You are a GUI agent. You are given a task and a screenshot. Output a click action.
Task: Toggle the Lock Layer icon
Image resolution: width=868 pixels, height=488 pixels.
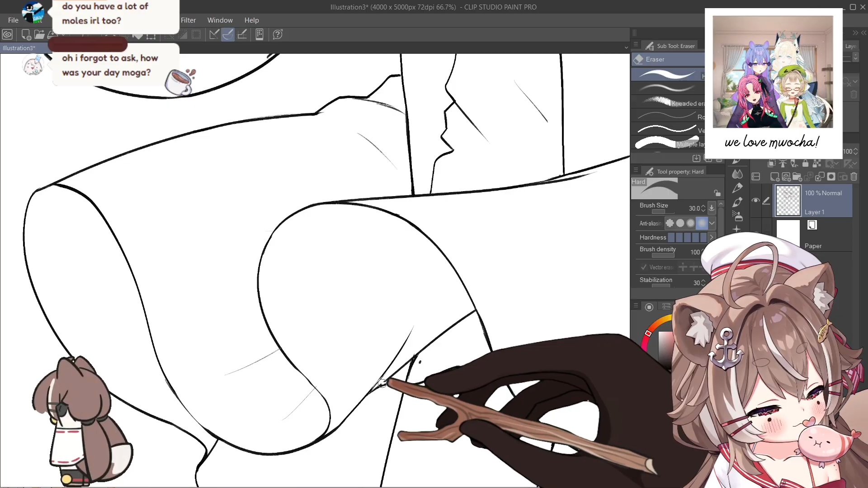click(805, 164)
